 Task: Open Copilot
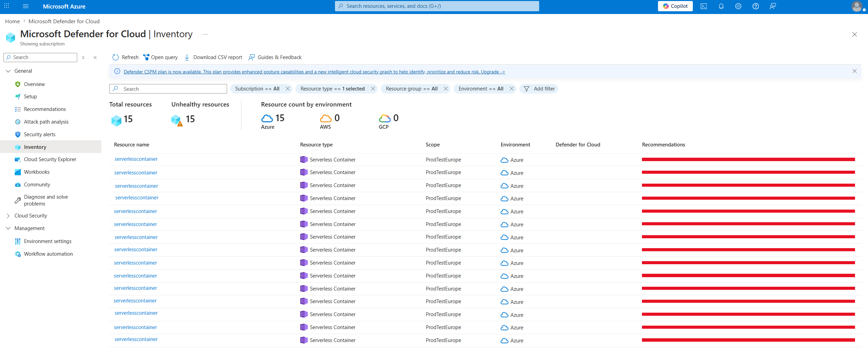click(x=675, y=6)
